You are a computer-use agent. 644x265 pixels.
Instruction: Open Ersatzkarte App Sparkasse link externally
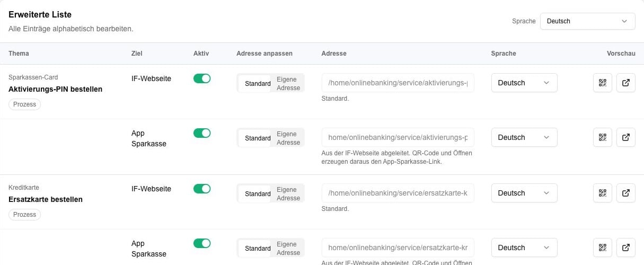click(626, 248)
